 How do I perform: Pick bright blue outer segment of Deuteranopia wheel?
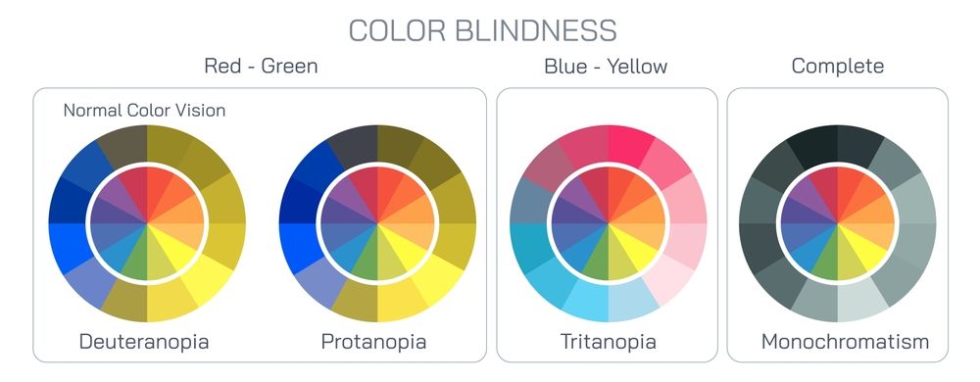click(68, 247)
